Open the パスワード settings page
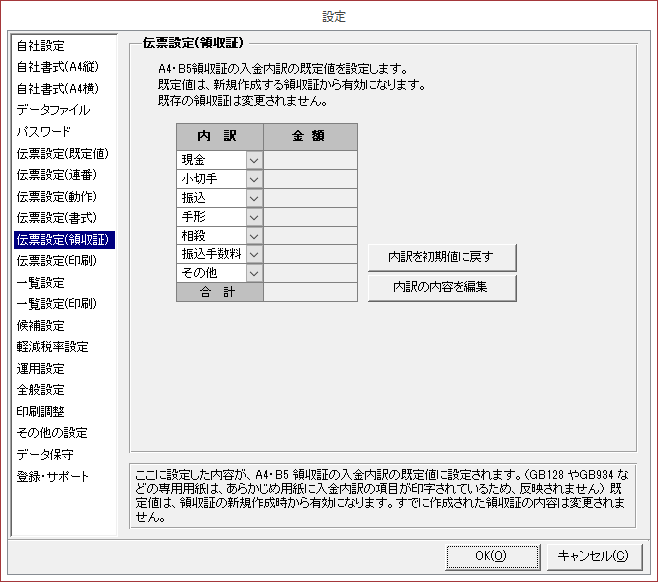Image resolution: width=658 pixels, height=582 pixels. 44,132
